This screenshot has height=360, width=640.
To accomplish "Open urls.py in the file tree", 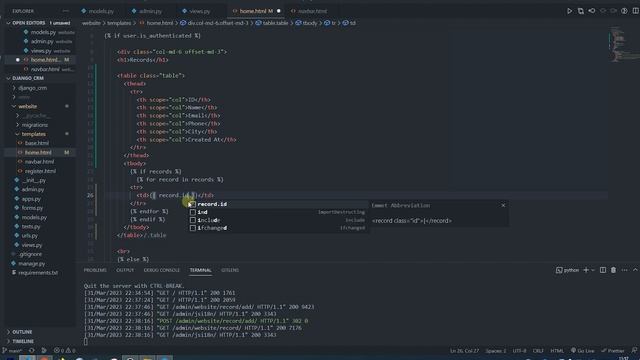I will 29,236.
